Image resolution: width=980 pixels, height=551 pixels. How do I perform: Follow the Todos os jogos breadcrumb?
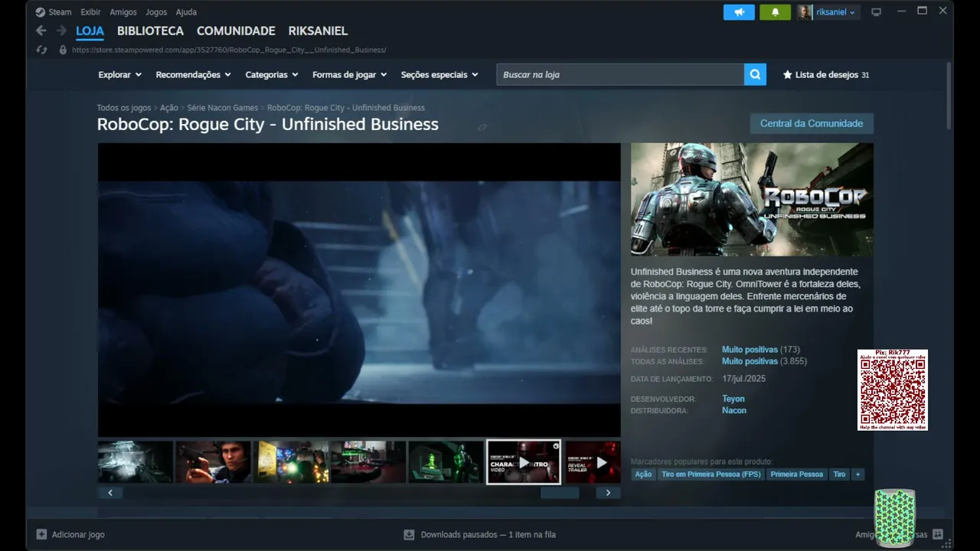[124, 108]
